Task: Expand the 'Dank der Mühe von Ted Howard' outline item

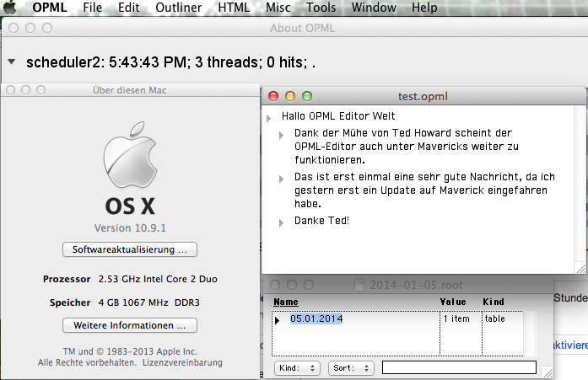Action: click(281, 135)
